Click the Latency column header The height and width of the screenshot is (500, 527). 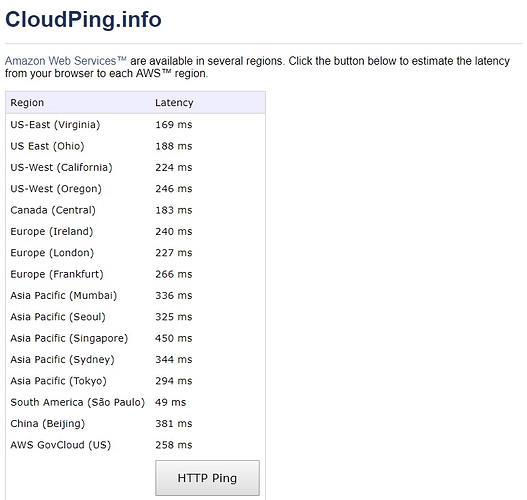tap(174, 102)
